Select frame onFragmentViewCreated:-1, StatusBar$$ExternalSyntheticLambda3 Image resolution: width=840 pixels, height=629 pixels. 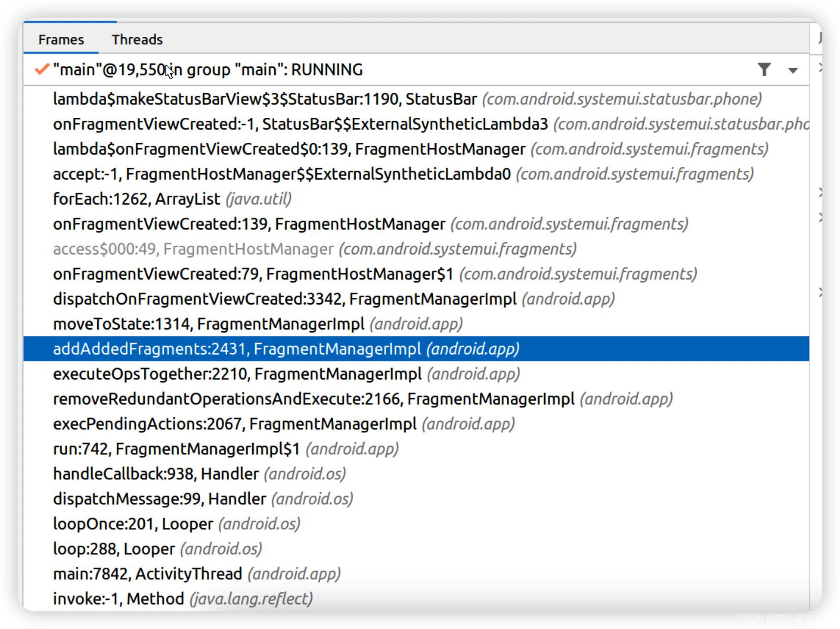click(416, 124)
